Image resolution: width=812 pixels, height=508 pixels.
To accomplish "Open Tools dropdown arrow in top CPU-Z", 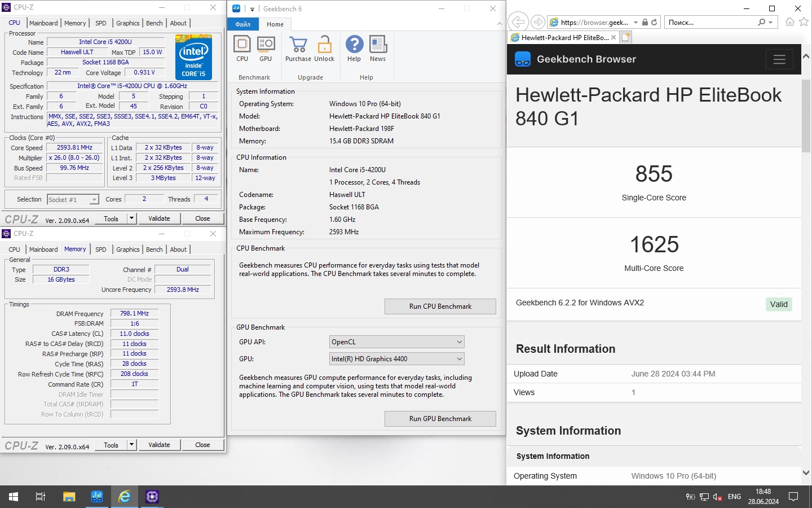I will (x=131, y=218).
